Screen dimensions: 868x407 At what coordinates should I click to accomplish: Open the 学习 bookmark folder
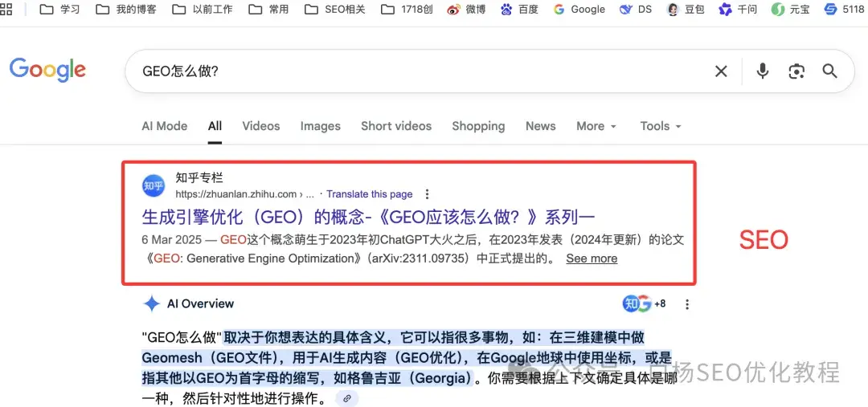[x=60, y=10]
